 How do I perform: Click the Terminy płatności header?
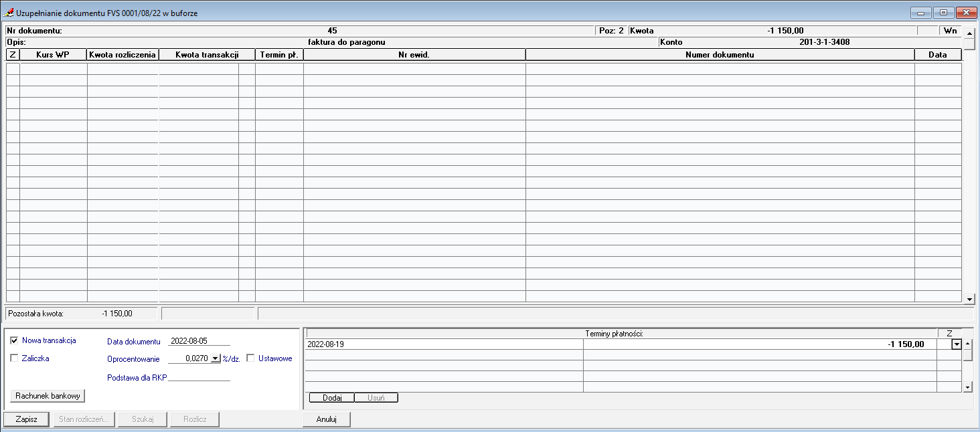tap(621, 334)
